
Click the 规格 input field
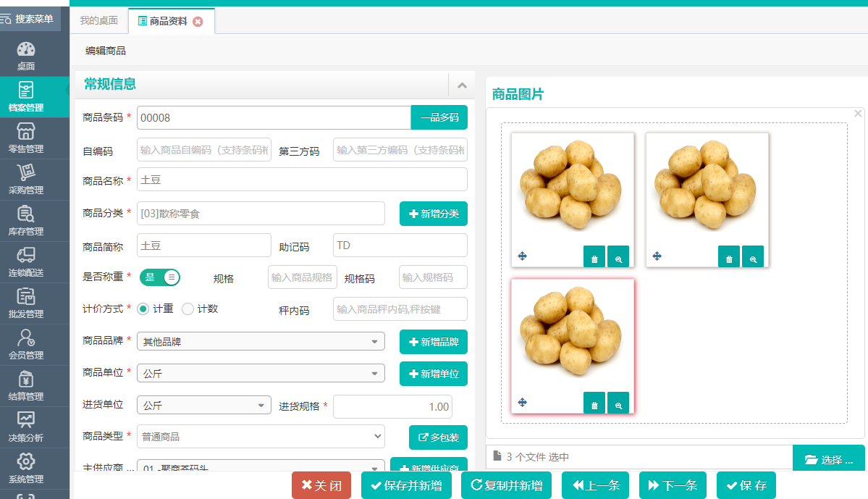tap(303, 277)
